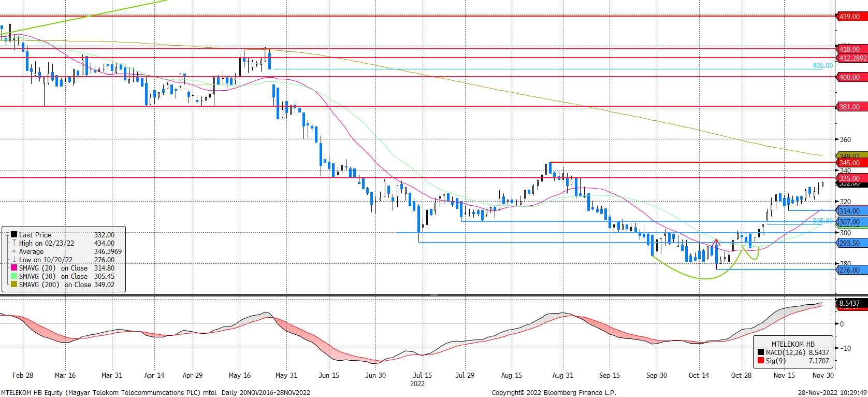
Task: Click the 'Mar 16' date axis label
Action: 65,375
